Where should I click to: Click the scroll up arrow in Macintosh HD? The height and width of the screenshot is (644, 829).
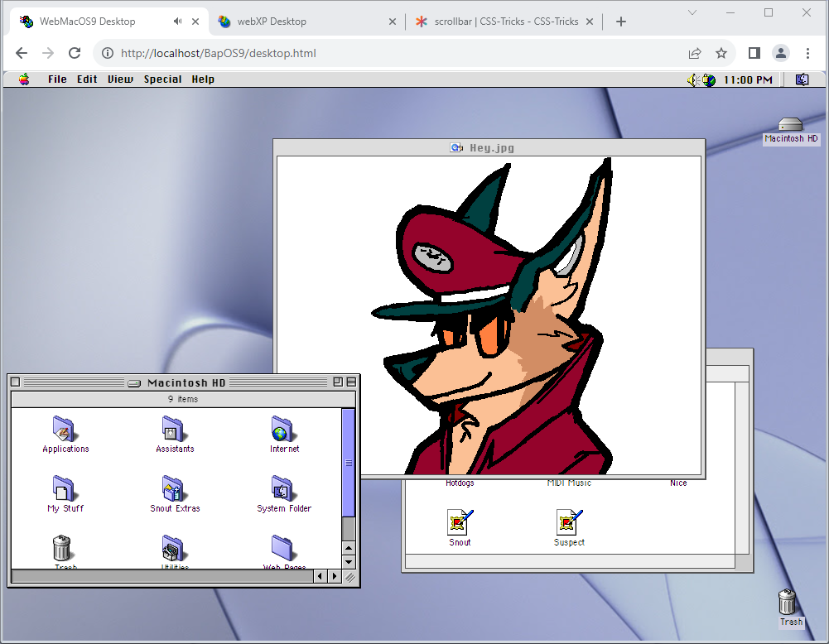pyautogui.click(x=349, y=548)
